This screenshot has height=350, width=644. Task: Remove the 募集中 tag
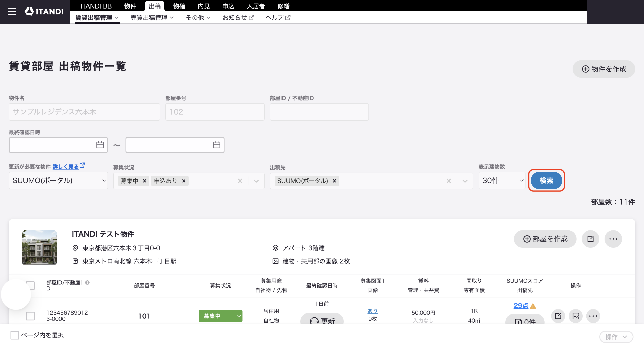tap(144, 181)
